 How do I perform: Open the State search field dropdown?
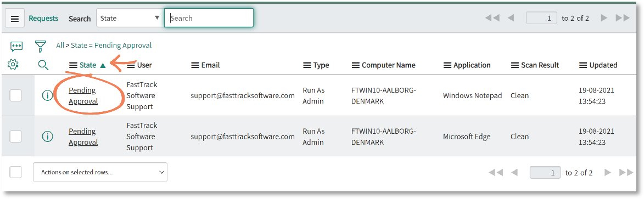(x=130, y=18)
